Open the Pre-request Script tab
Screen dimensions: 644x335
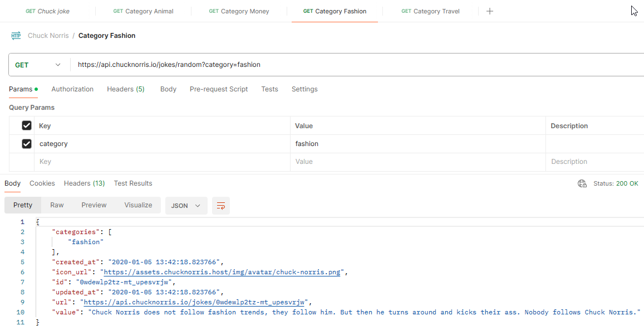click(219, 89)
